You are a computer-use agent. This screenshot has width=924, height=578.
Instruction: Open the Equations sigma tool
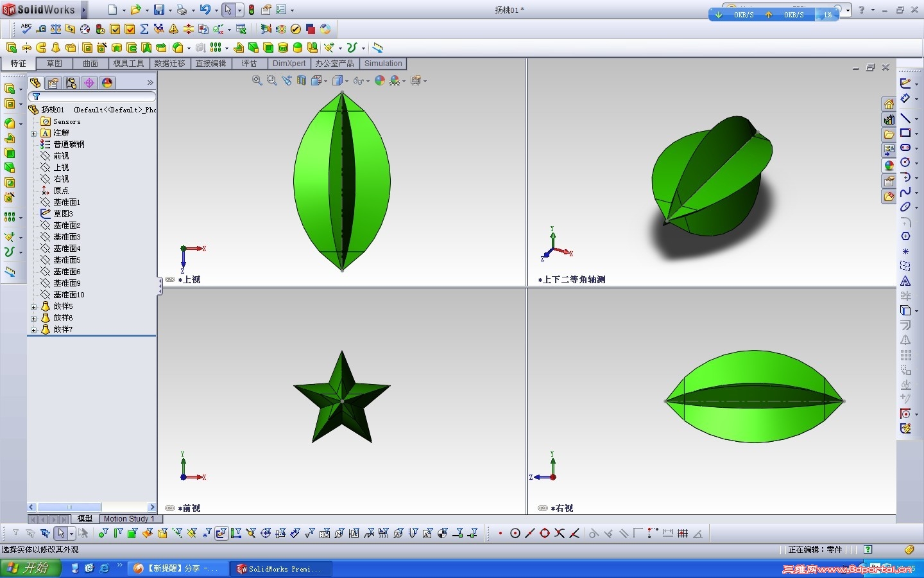click(144, 29)
